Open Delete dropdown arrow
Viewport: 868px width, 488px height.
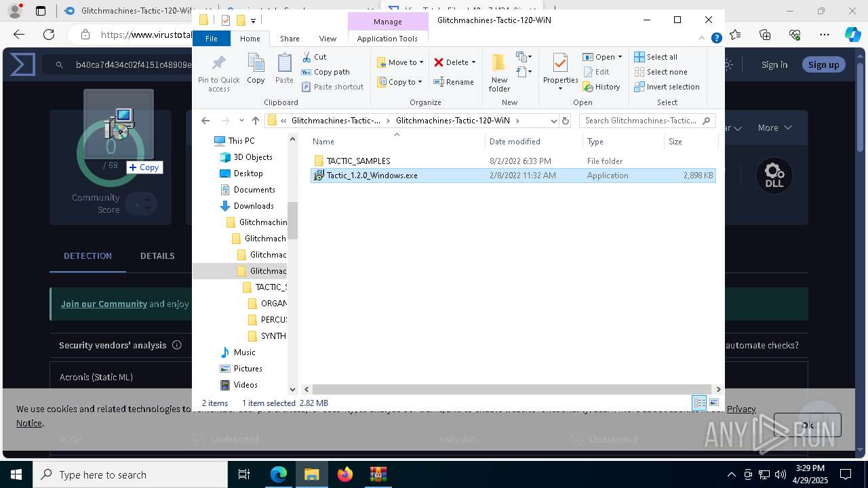(x=473, y=62)
